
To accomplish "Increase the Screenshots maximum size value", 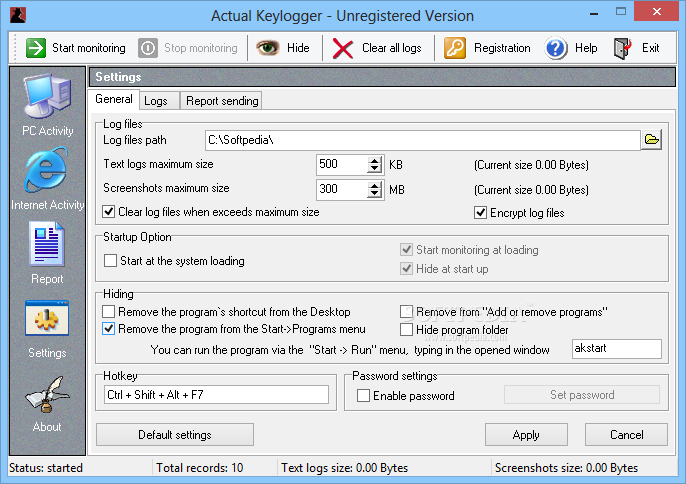I will tap(374, 186).
